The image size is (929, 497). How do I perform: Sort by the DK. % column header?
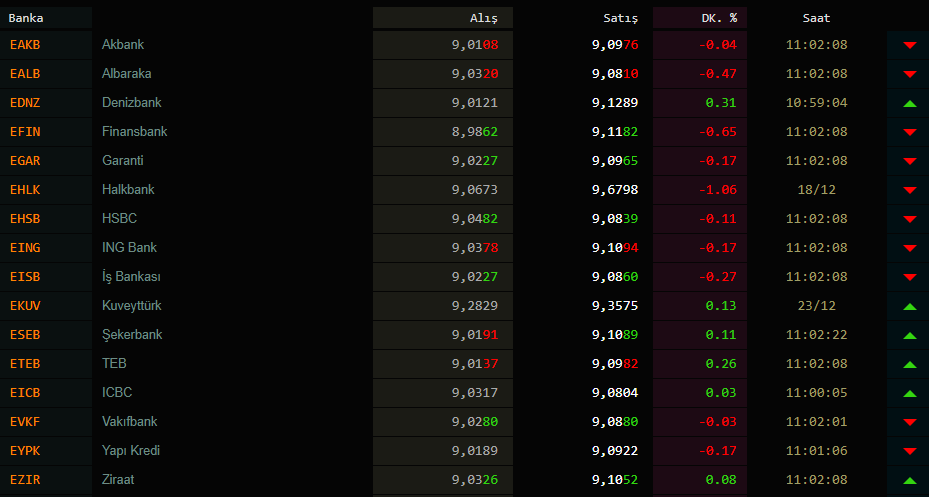718,18
